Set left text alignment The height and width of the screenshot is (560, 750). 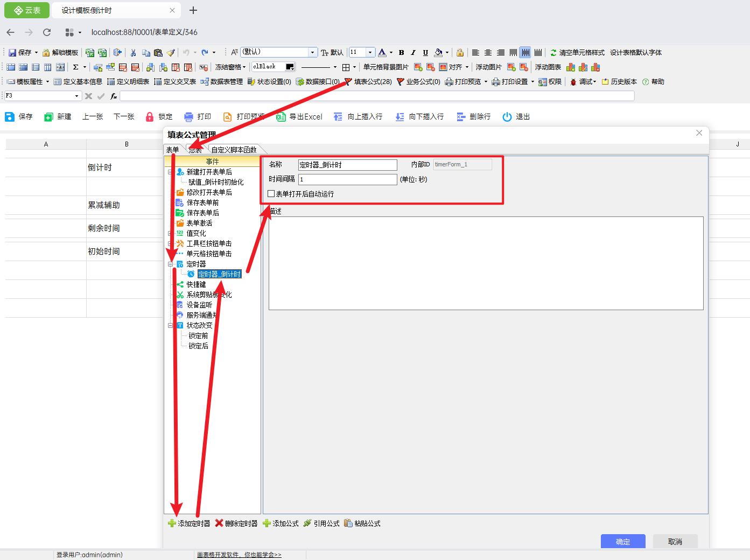pyautogui.click(x=475, y=53)
